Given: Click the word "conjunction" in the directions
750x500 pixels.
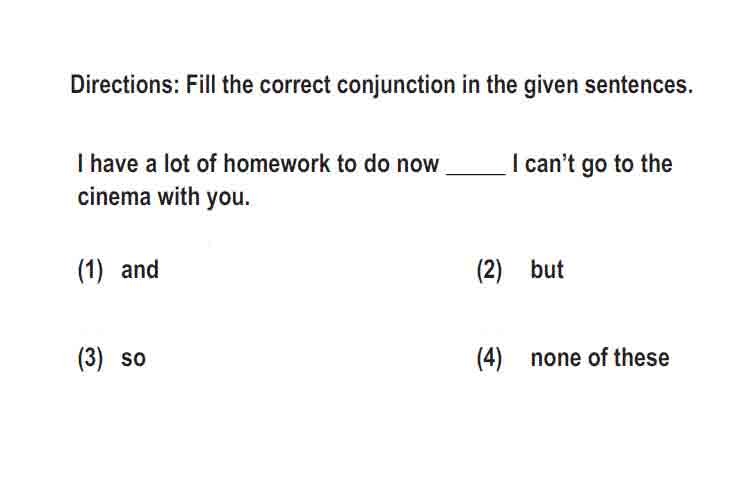Looking at the screenshot, I should pyautogui.click(x=396, y=86).
